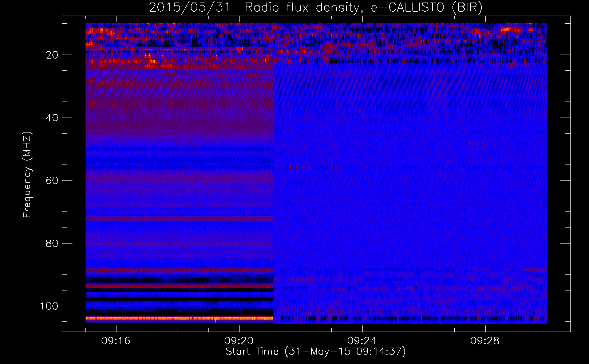The height and width of the screenshot is (364, 589).
Task: Click the plot title '2015/05/31 Radio flux density, e-CALLISTO (BIR)'
Action: [316, 8]
